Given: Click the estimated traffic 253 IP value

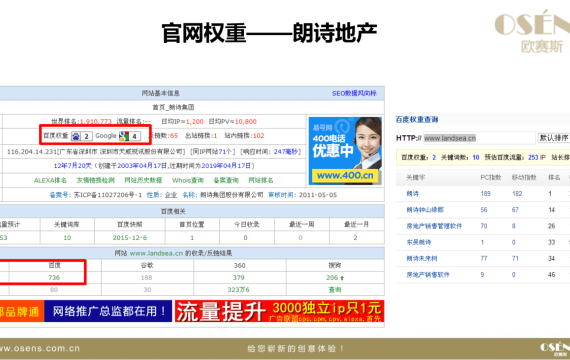Looking at the screenshot, I should (x=537, y=157).
